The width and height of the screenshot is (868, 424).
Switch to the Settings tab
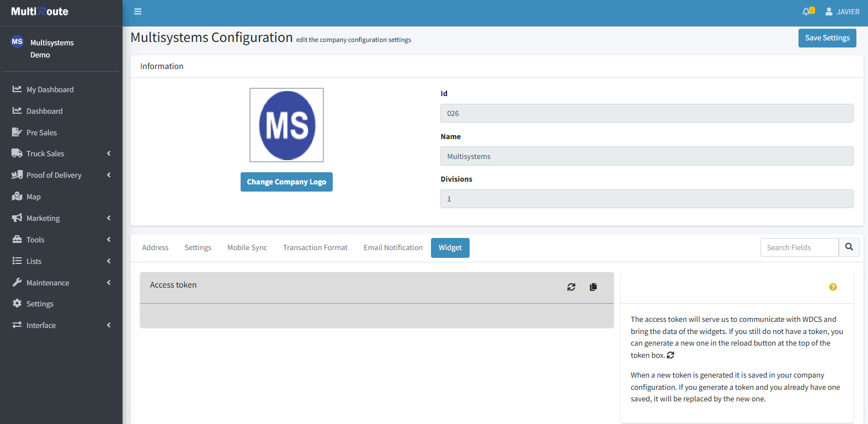click(198, 248)
